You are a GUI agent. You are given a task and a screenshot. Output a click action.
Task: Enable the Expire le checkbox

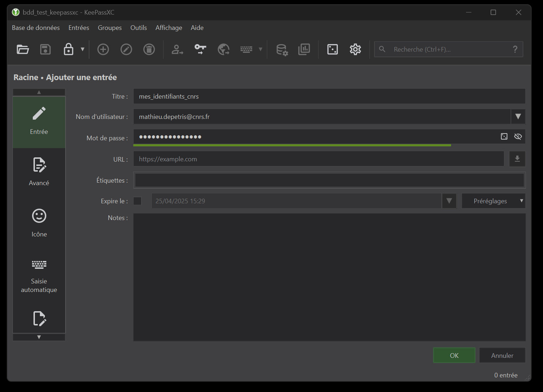(137, 201)
